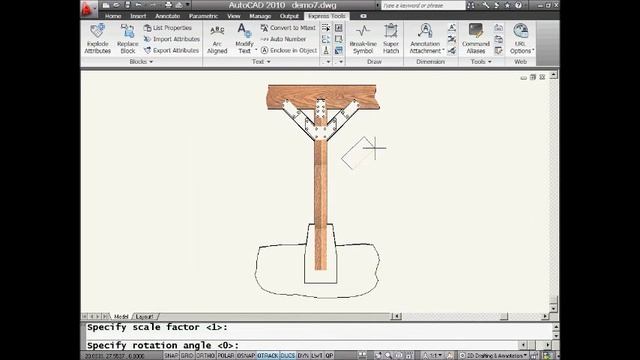Click top small icon beside Command Aliases

tap(498, 28)
